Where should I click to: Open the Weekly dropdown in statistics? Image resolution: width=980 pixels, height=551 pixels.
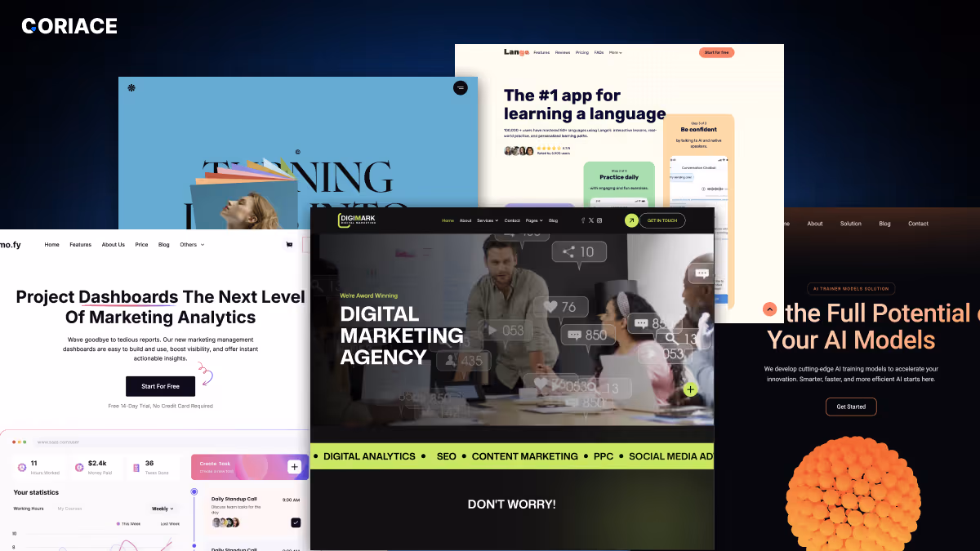tap(163, 509)
